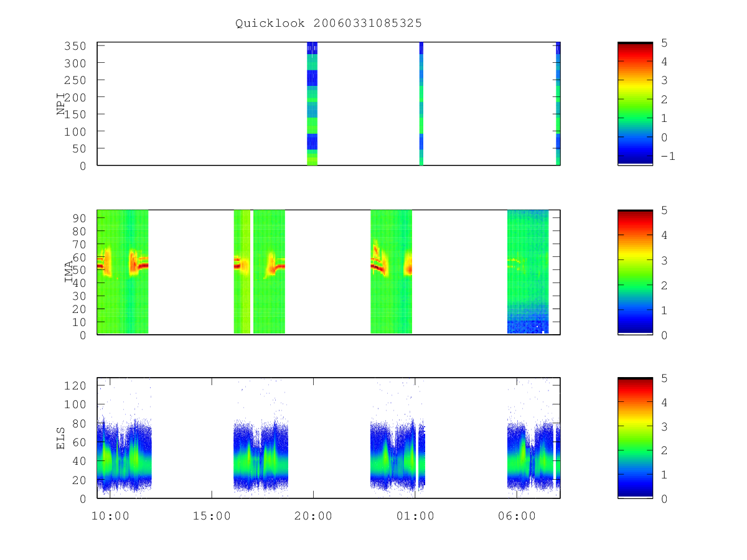Click the 01:00 time axis tick label
The height and width of the screenshot is (560, 747).
coord(415,516)
